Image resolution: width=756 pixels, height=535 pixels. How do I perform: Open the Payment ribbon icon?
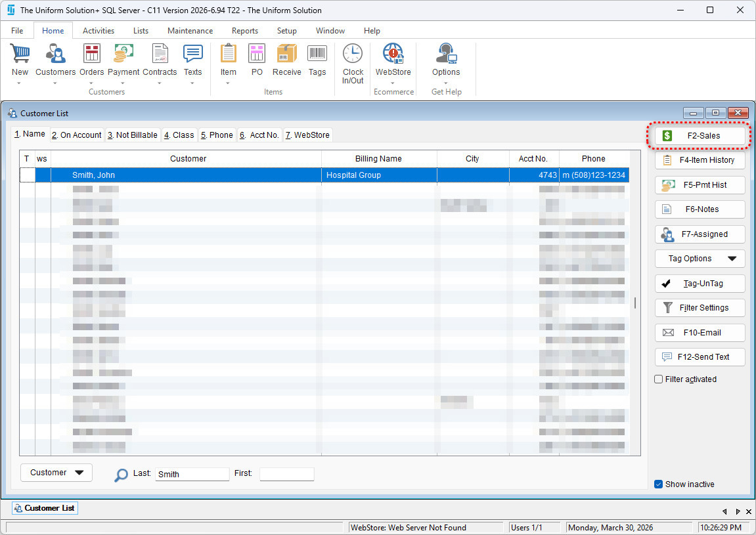pos(123,54)
